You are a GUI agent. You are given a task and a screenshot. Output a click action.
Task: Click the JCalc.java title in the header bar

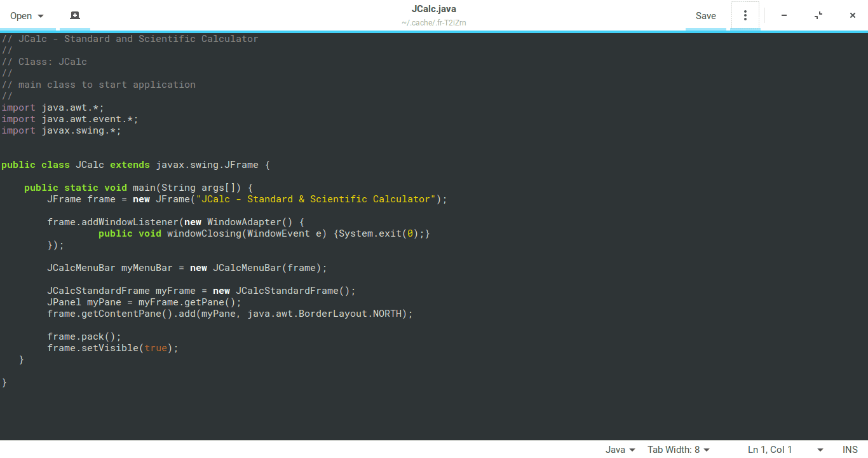[x=434, y=9]
